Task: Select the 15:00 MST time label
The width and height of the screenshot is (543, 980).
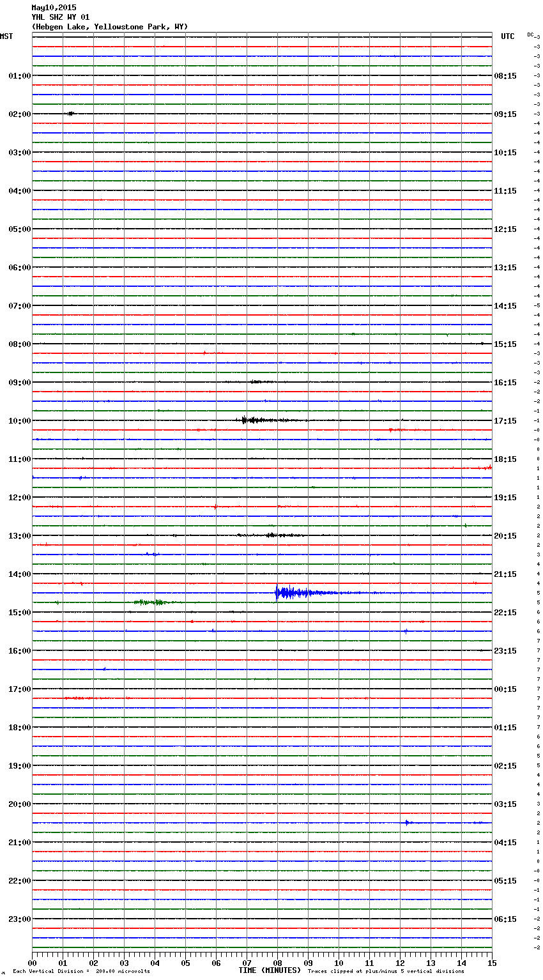Action: point(20,613)
